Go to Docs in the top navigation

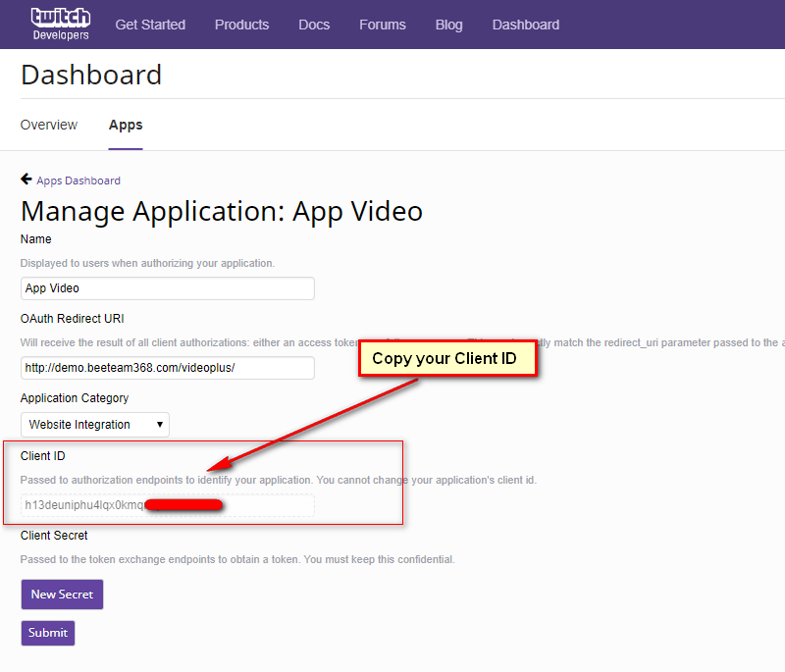click(x=314, y=25)
